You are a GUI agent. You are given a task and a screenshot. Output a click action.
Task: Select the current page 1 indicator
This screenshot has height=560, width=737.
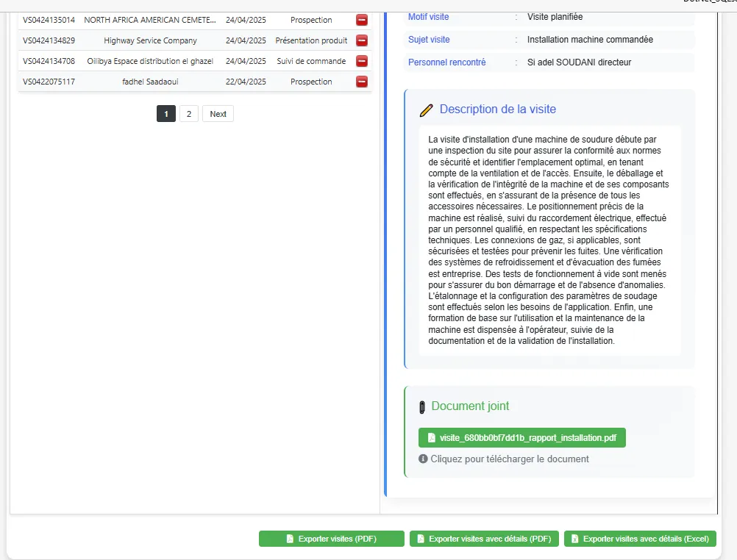[165, 113]
